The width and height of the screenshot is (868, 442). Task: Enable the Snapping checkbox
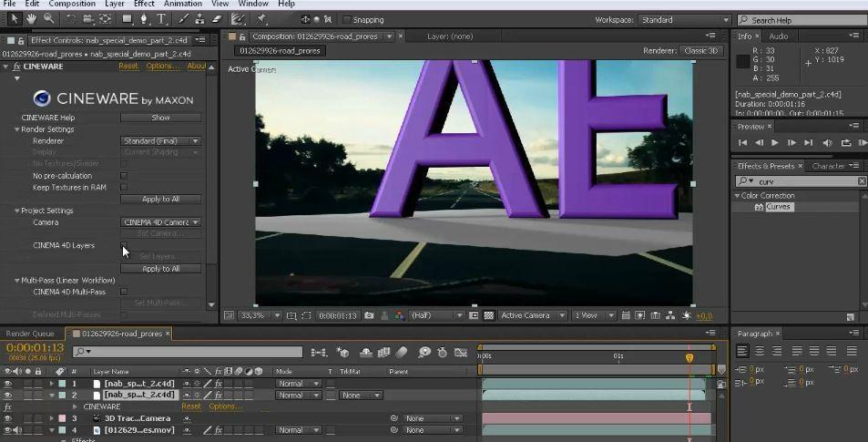point(347,20)
